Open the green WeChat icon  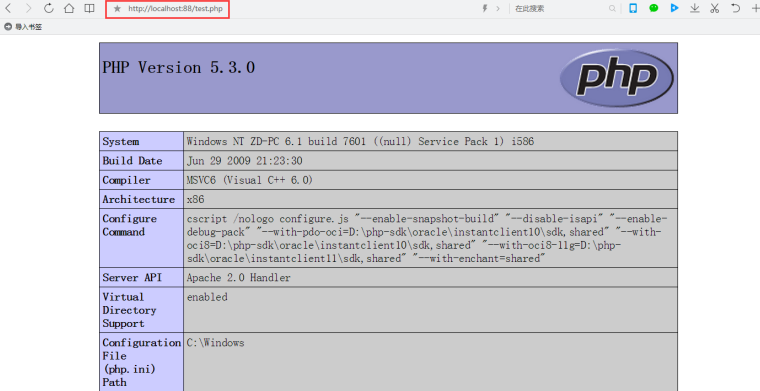[x=654, y=8]
